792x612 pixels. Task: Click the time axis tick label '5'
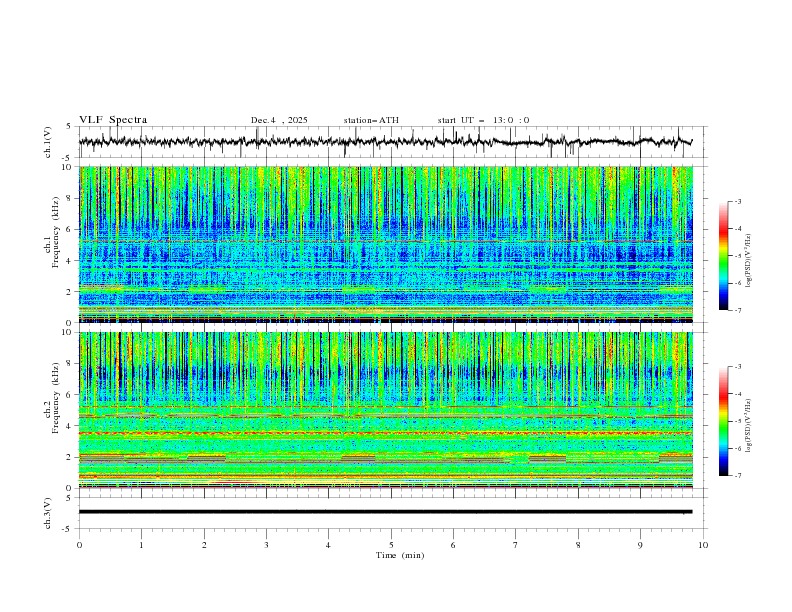click(391, 545)
